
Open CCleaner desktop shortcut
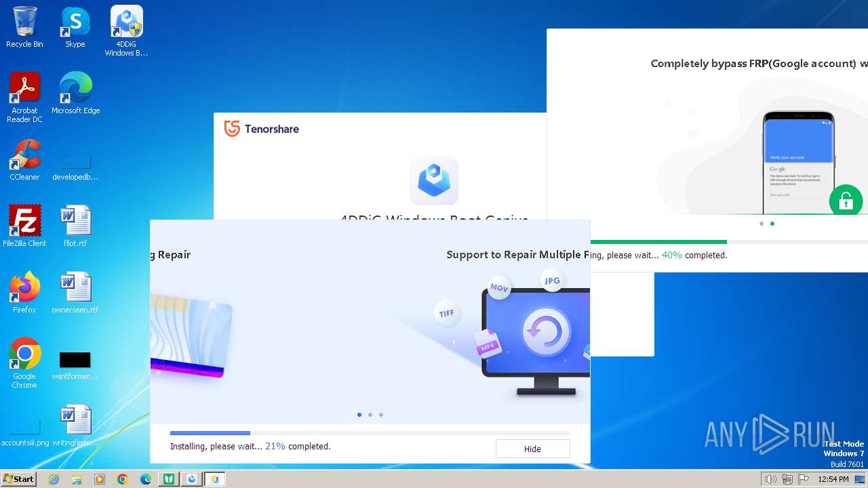point(24,160)
